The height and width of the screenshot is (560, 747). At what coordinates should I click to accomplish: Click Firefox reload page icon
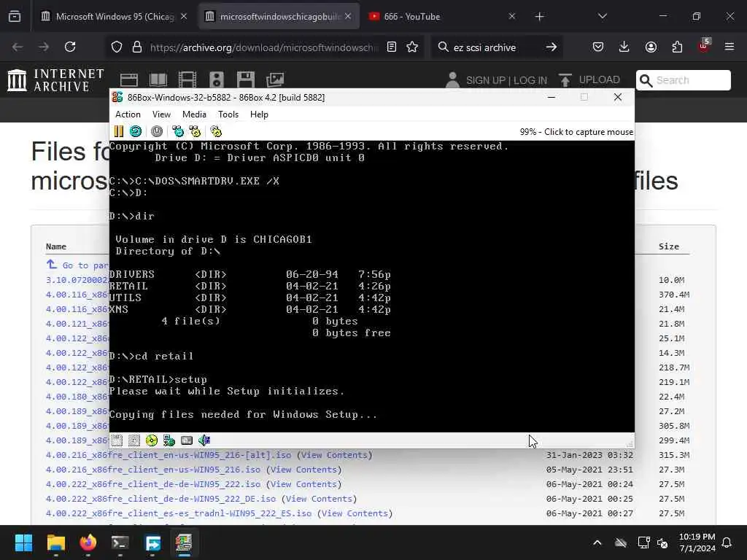point(70,47)
